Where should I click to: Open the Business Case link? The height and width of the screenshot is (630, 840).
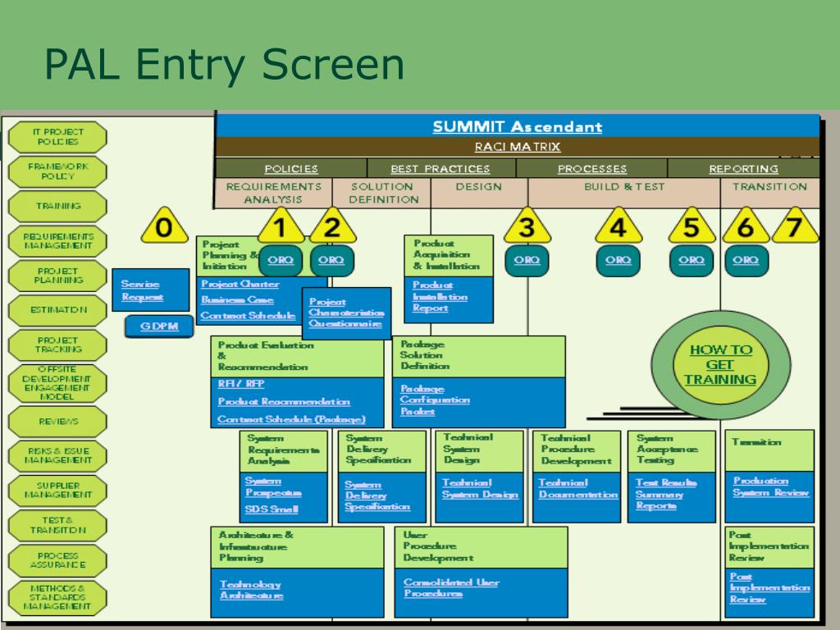point(237,300)
